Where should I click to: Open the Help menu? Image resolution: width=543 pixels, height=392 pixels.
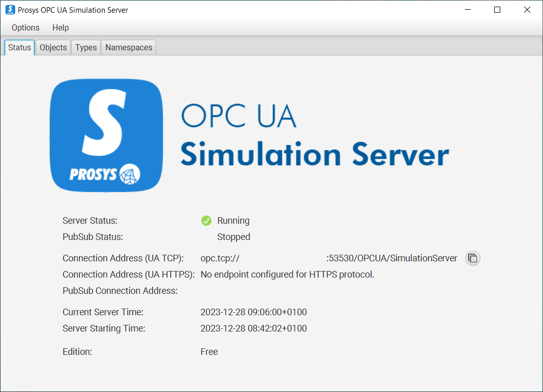click(61, 28)
